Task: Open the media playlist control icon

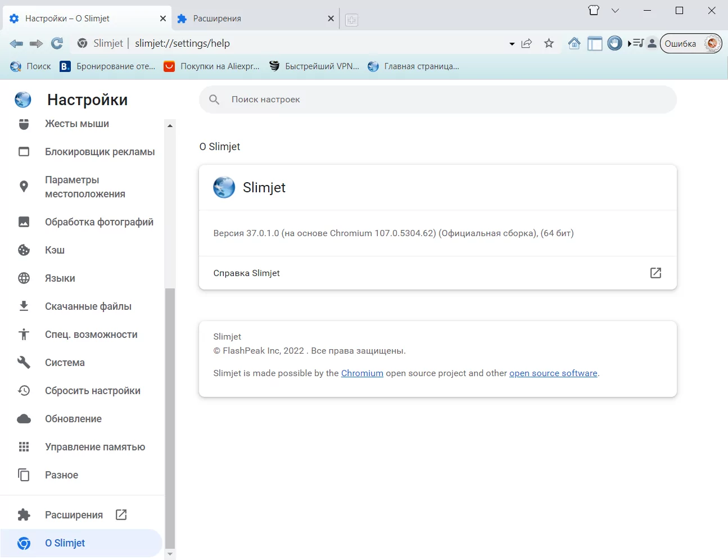Action: tap(636, 43)
